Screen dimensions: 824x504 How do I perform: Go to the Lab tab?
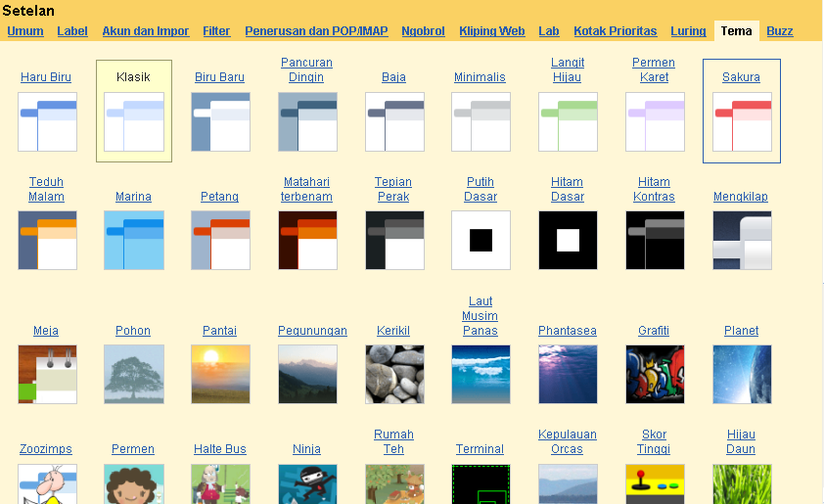pos(549,31)
